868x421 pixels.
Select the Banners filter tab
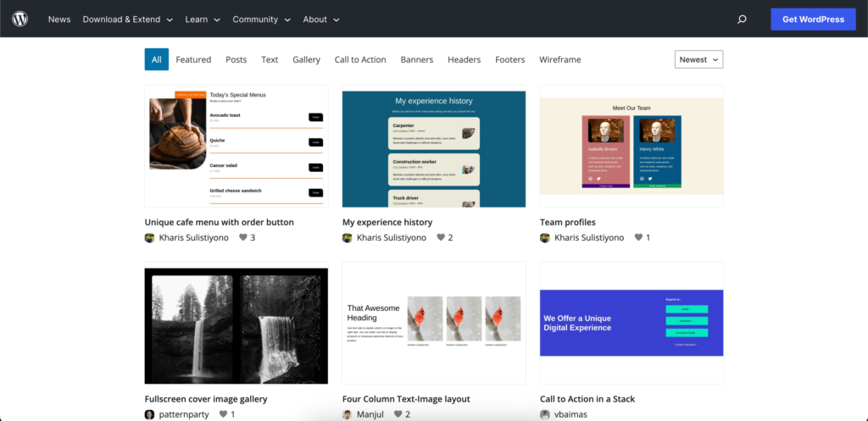coord(417,59)
